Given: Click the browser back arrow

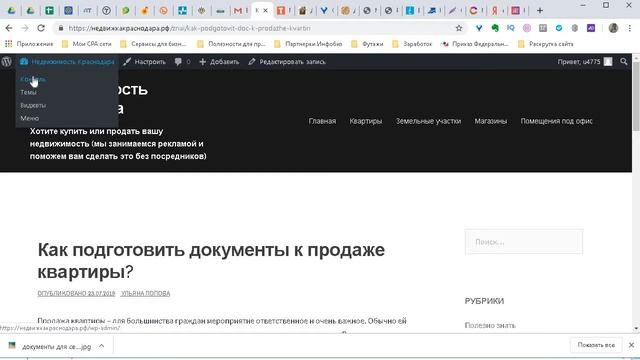Looking at the screenshot, I should click(x=9, y=28).
